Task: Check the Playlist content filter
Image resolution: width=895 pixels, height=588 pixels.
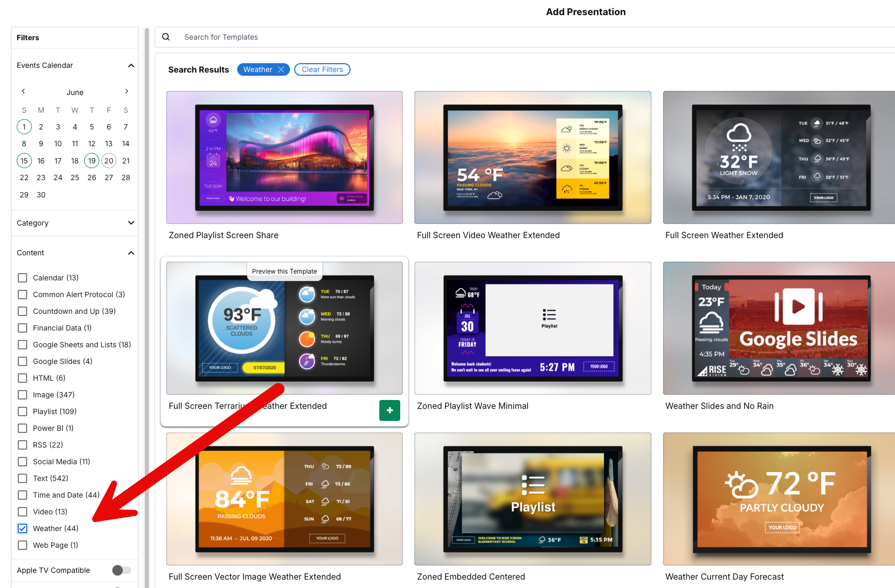Action: pyautogui.click(x=22, y=411)
